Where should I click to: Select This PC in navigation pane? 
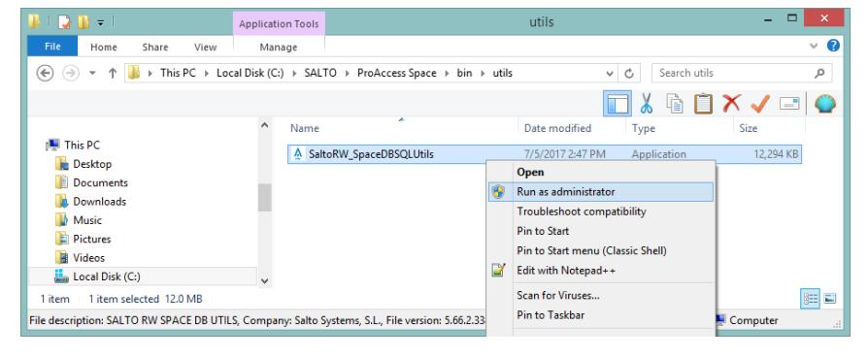[x=82, y=145]
